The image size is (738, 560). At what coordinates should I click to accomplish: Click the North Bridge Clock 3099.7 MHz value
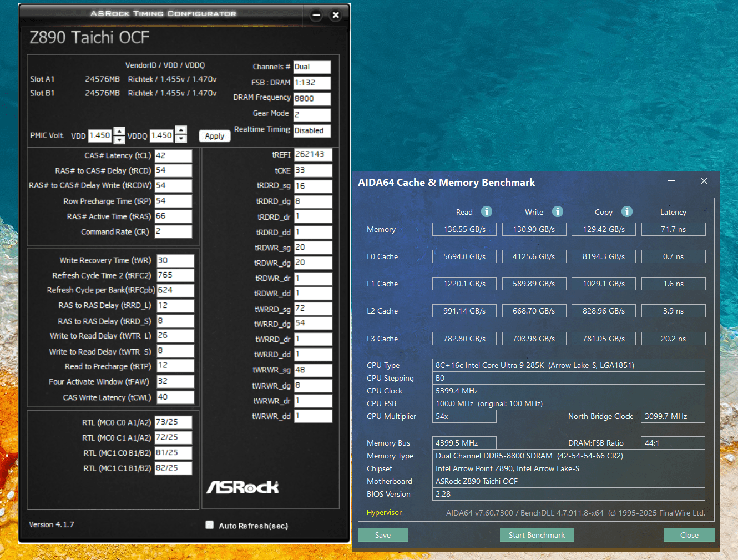click(x=673, y=416)
